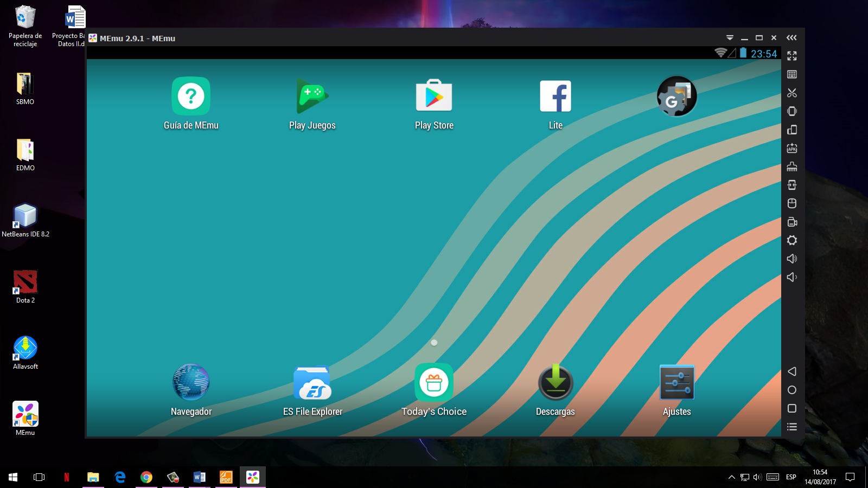Open MEmu emulator settings gear
Screen dimensions: 868x488
click(792, 240)
